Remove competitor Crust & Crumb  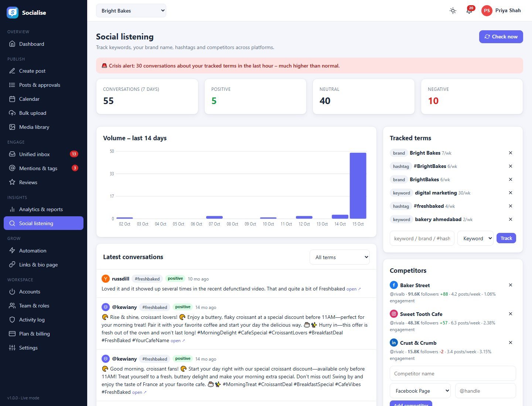tap(511, 343)
